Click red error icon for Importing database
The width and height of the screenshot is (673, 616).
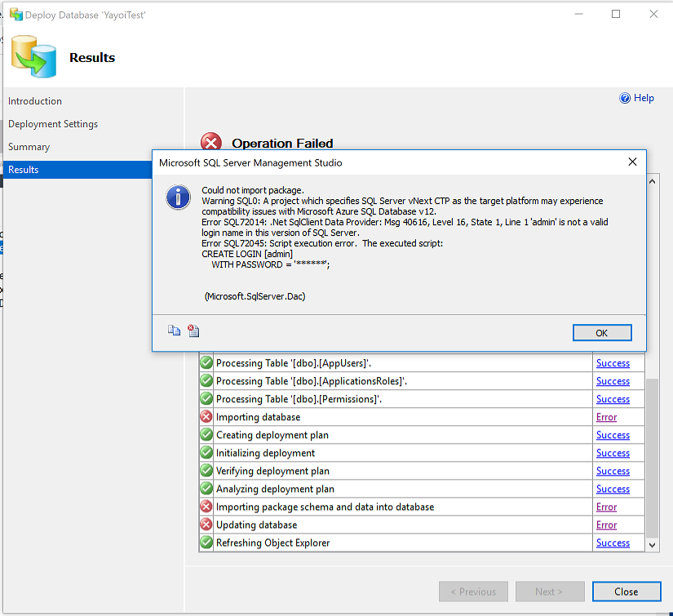[206, 417]
